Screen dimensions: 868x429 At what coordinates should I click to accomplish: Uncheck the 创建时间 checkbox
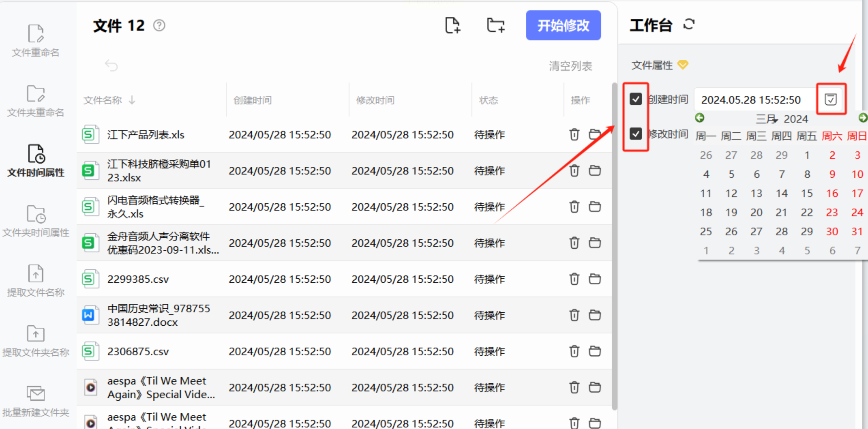pyautogui.click(x=635, y=99)
